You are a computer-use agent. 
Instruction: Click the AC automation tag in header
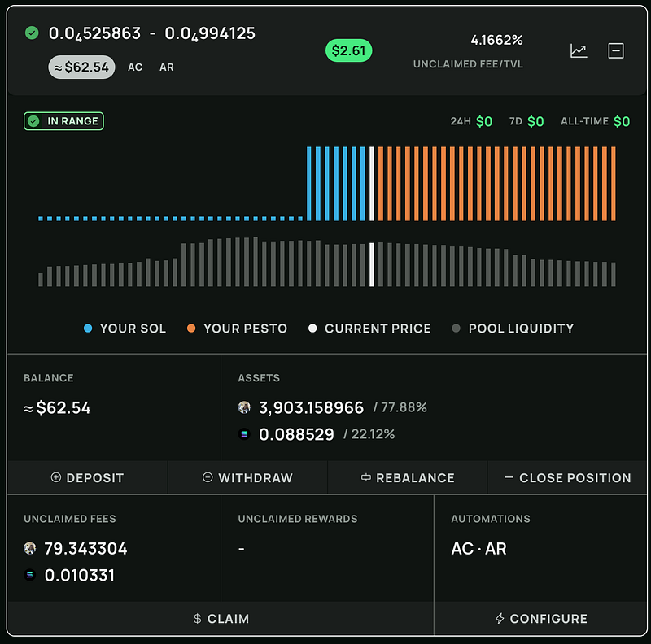135,67
